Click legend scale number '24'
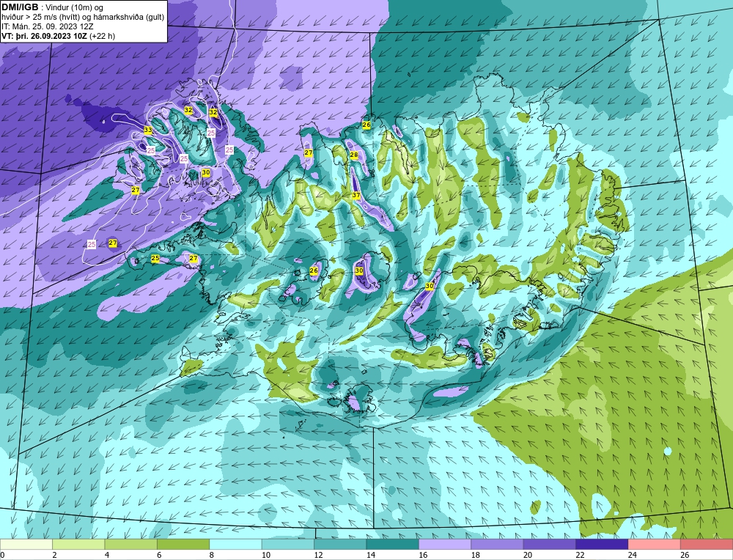 (x=633, y=555)
